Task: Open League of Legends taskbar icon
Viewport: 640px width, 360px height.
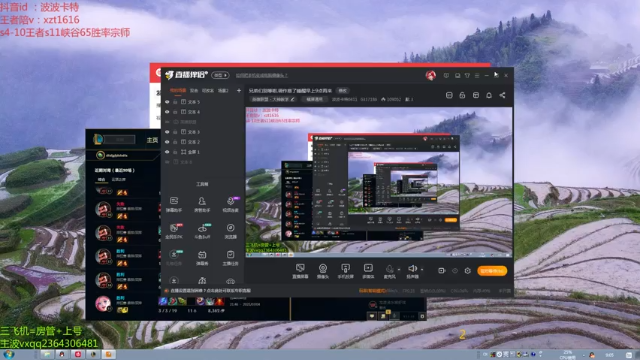Action: click(x=93, y=354)
